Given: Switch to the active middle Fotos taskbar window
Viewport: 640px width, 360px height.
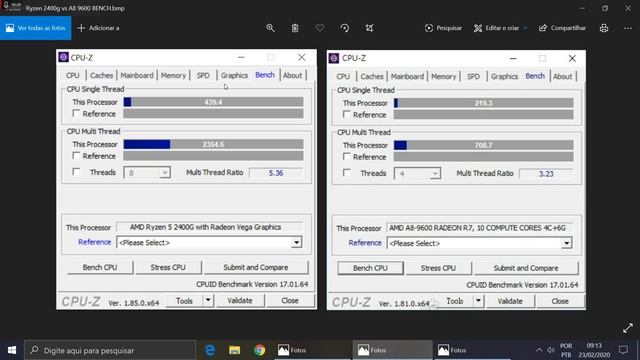Looking at the screenshot, I should [x=392, y=350].
